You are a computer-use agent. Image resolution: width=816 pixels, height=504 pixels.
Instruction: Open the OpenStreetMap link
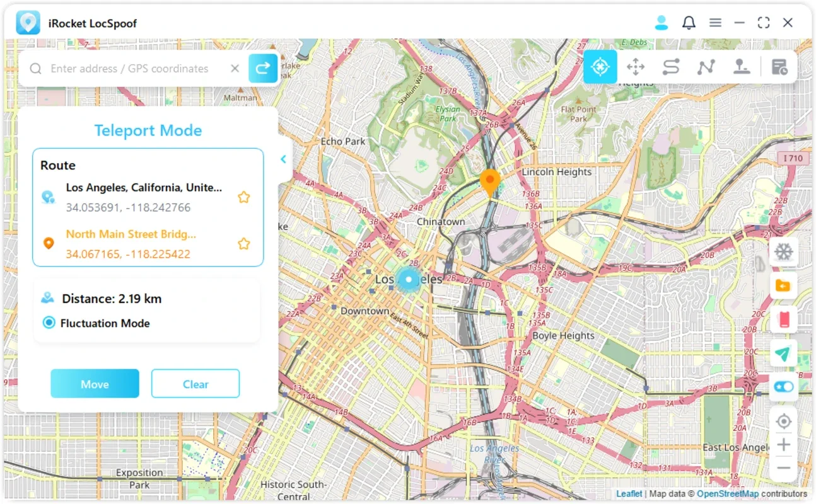[x=728, y=494]
